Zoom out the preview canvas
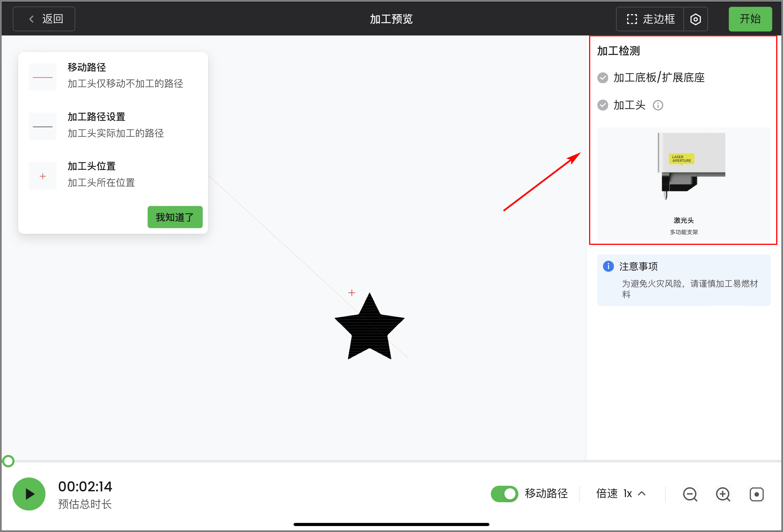This screenshot has height=532, width=783. coord(690,494)
